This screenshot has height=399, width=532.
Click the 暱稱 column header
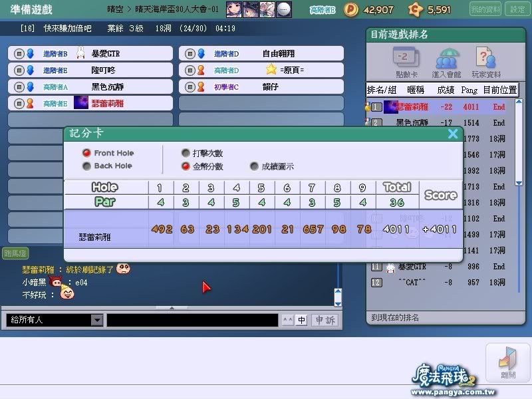[x=416, y=90]
